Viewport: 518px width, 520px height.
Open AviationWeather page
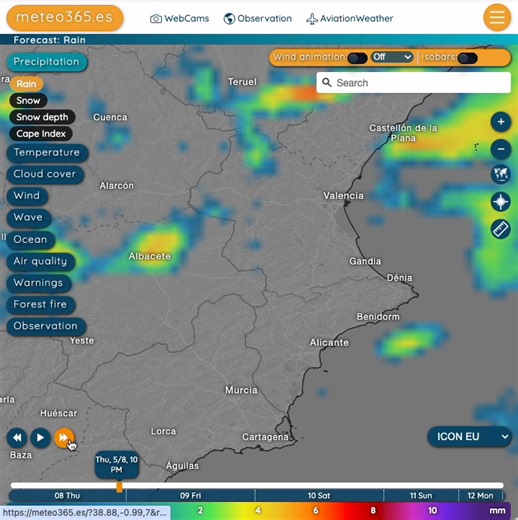tap(350, 18)
